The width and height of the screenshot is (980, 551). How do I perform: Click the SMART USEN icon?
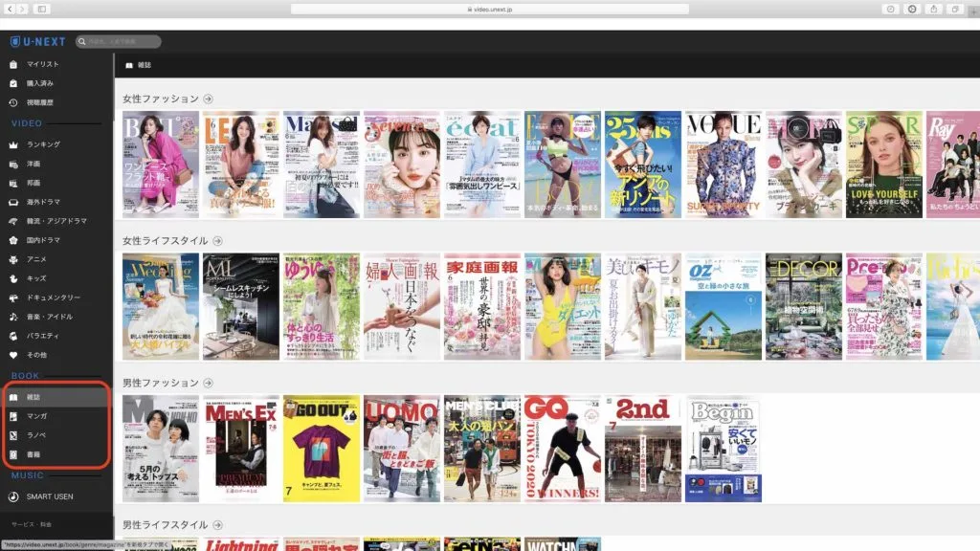(13, 496)
